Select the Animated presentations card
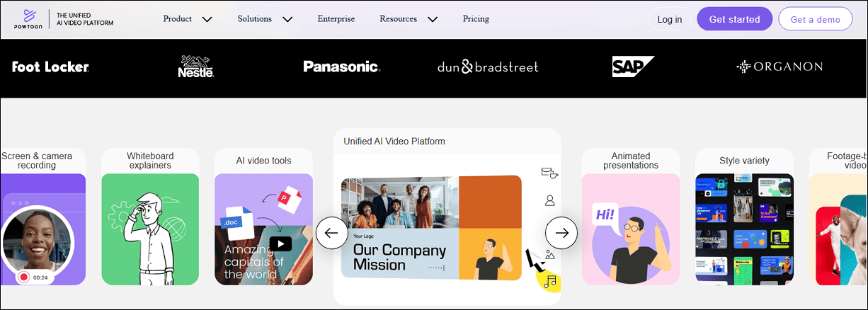This screenshot has height=310, width=868. 631,217
